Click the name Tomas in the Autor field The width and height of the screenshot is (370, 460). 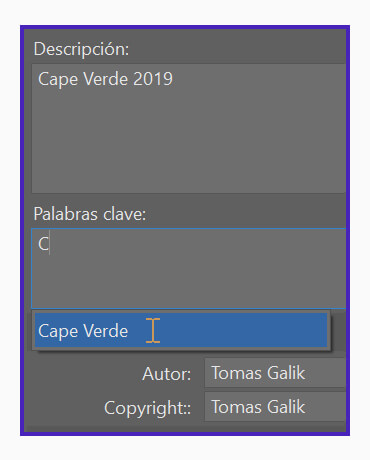tap(237, 373)
